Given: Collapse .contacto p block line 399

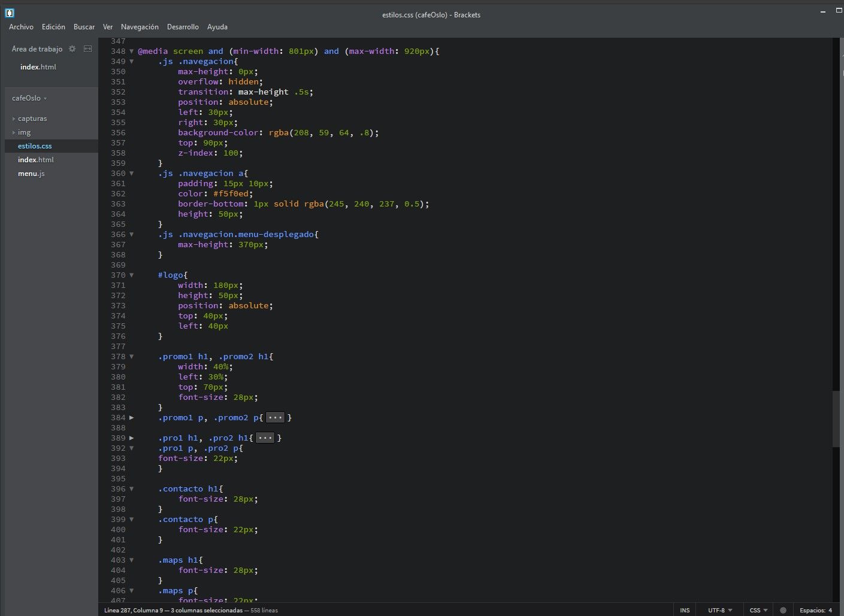Looking at the screenshot, I should pos(132,520).
